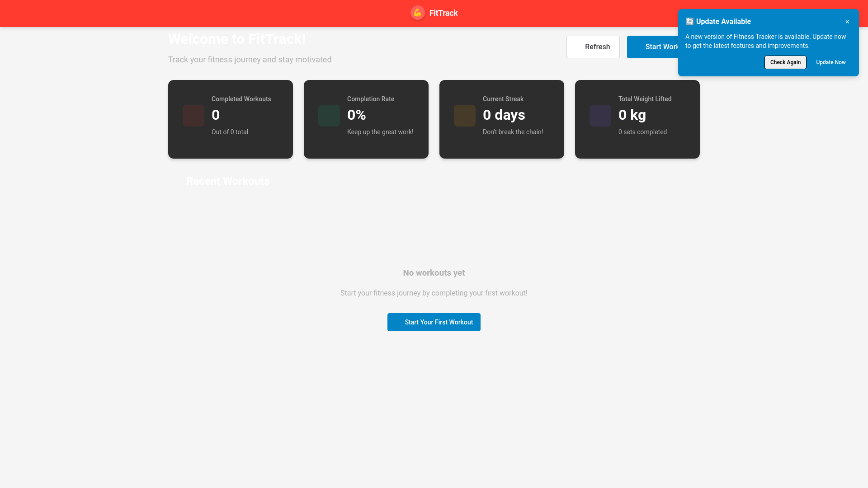868x488 pixels.
Task: Click the 0% completion value
Action: (x=356, y=115)
